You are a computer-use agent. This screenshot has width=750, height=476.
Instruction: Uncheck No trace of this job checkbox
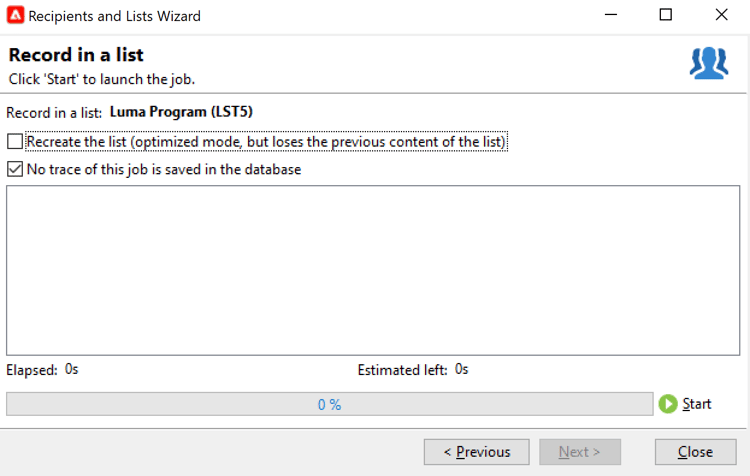15,169
